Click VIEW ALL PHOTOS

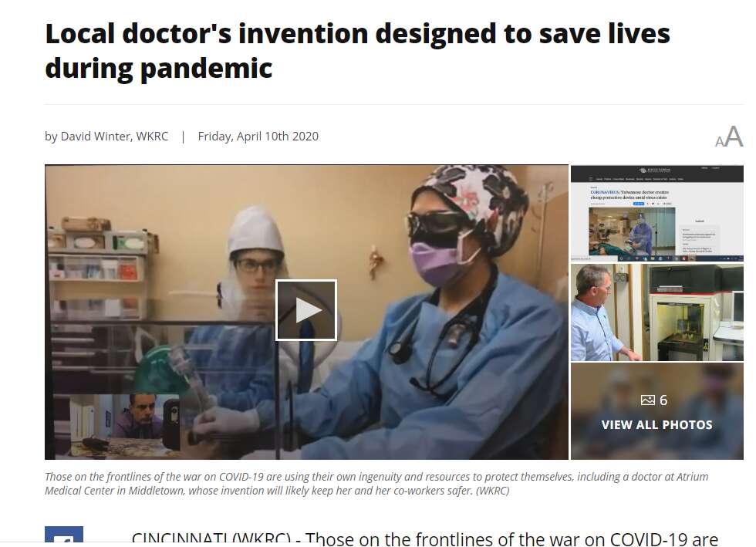tap(656, 424)
